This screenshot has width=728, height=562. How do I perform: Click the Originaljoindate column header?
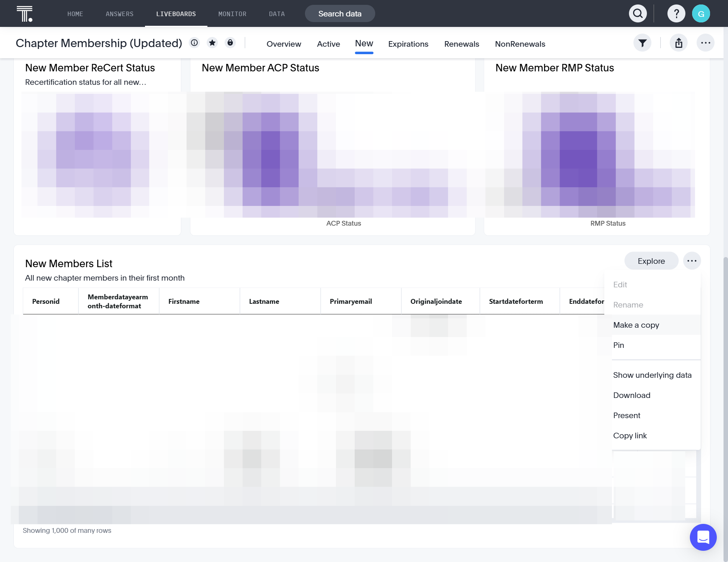[x=441, y=302]
